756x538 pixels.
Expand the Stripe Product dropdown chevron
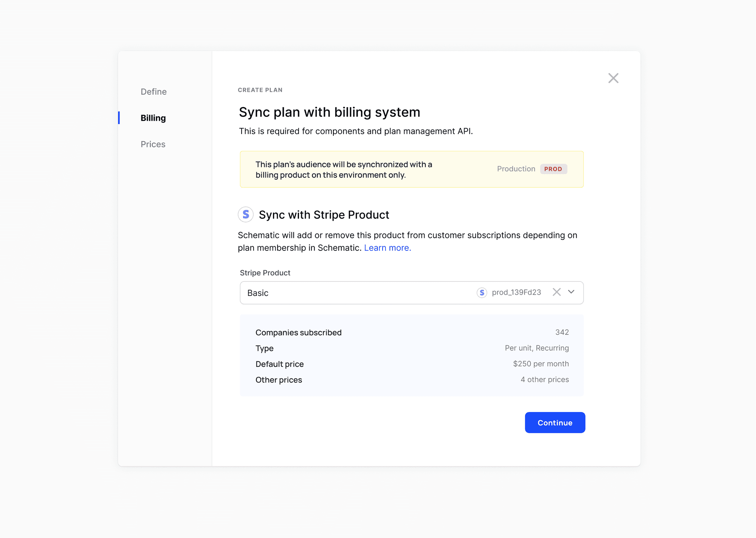coord(571,292)
